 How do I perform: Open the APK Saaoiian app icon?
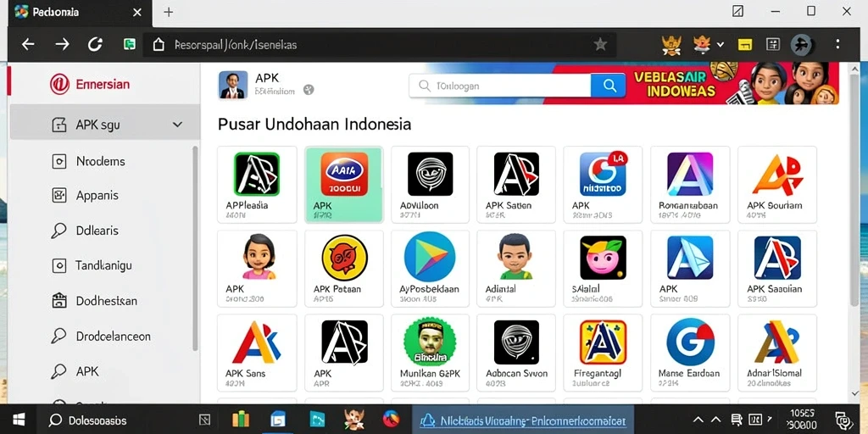[x=777, y=258]
